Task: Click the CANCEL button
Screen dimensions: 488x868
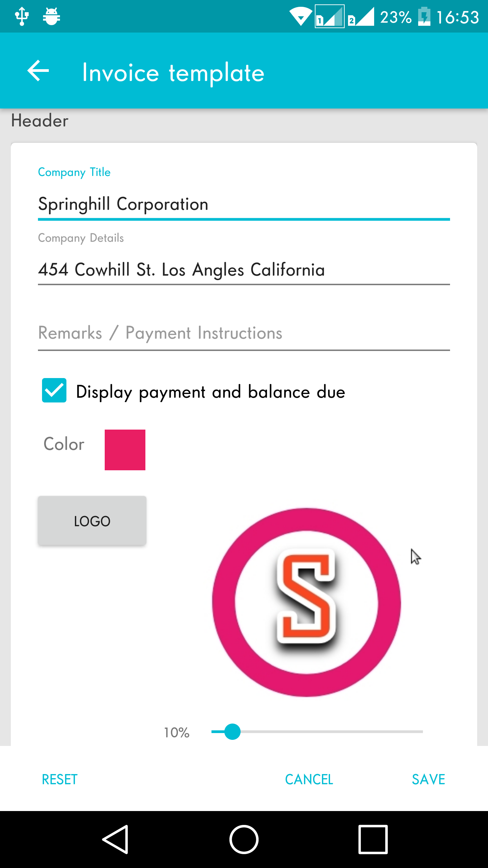Action: 309,779
